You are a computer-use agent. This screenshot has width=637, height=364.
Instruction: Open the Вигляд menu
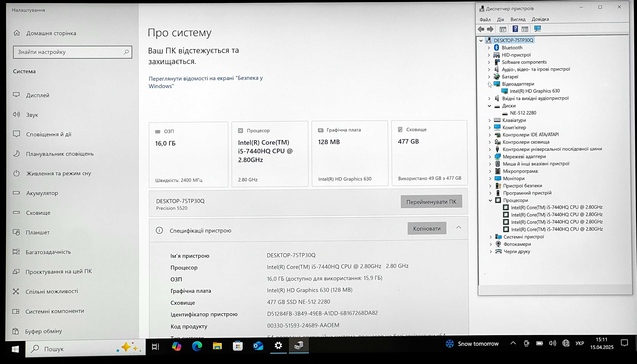[x=518, y=19]
